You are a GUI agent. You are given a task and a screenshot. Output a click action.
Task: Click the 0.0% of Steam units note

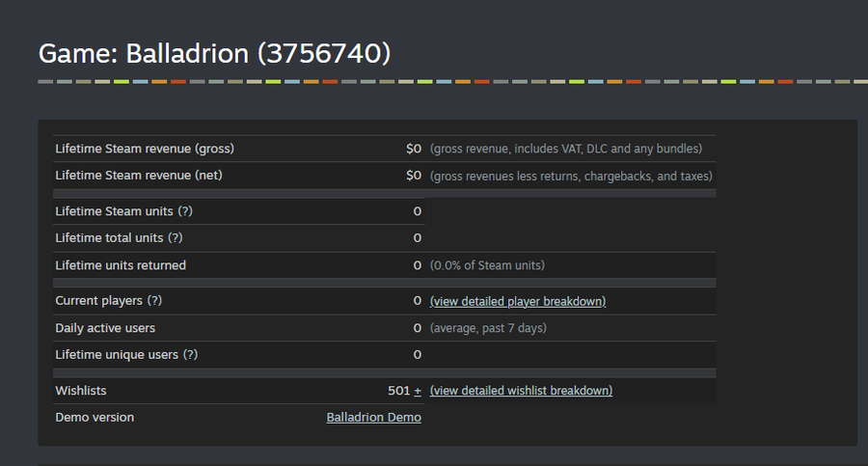click(487, 265)
